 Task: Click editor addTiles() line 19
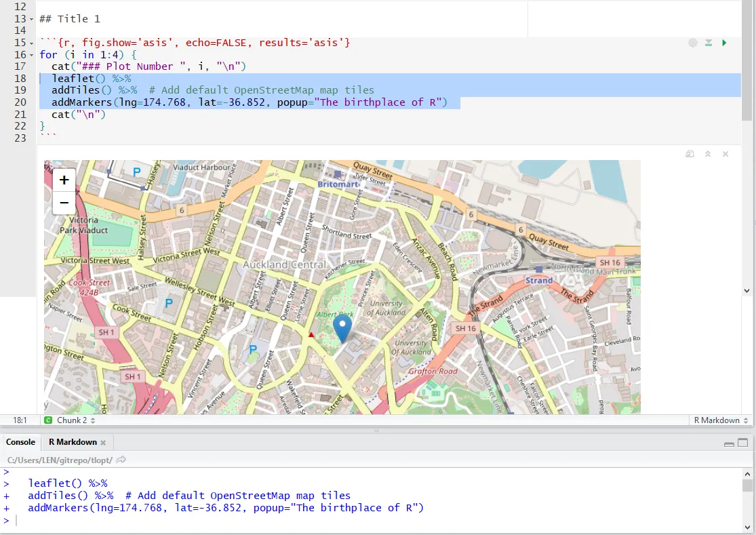coord(213,90)
